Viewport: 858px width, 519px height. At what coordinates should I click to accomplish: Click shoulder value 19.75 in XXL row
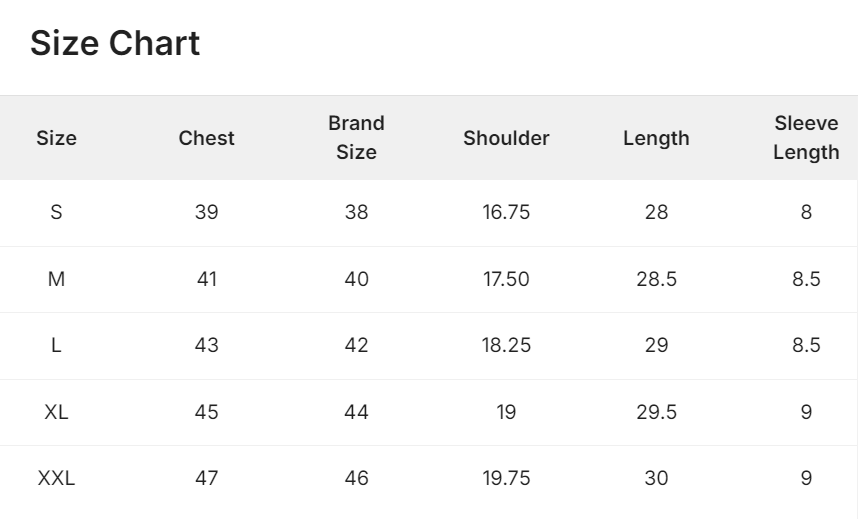tap(506, 478)
